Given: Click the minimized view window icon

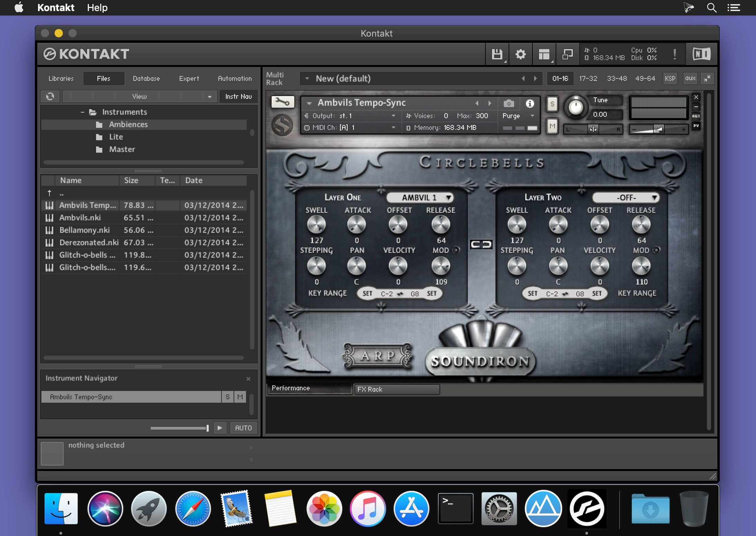Looking at the screenshot, I should coord(567,54).
